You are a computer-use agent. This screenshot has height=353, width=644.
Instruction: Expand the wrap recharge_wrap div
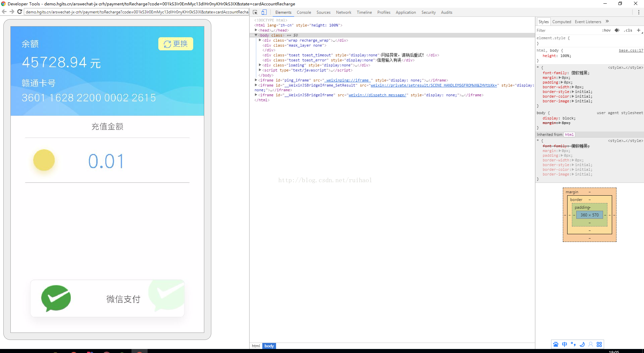(x=260, y=40)
